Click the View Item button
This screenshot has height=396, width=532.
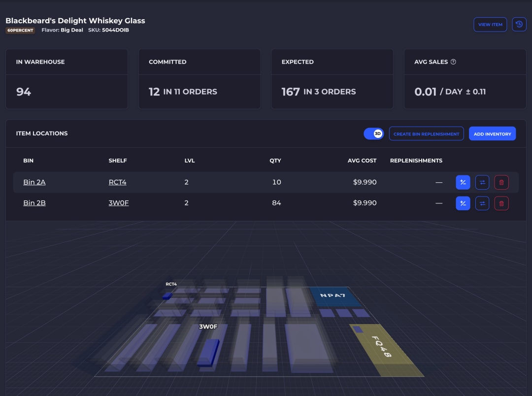pyautogui.click(x=490, y=25)
